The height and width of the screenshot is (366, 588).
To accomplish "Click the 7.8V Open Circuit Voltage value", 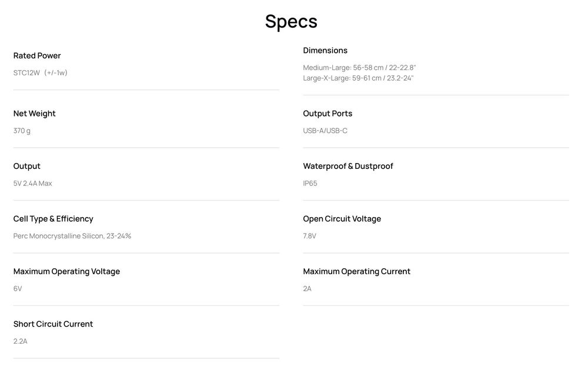I will tap(310, 236).
